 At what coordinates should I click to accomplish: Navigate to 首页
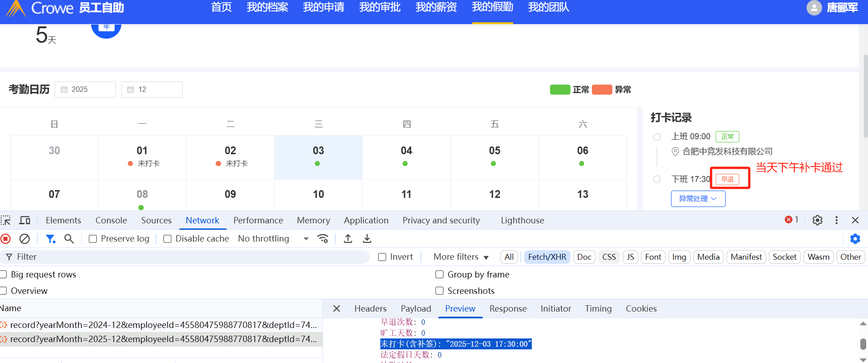click(222, 7)
